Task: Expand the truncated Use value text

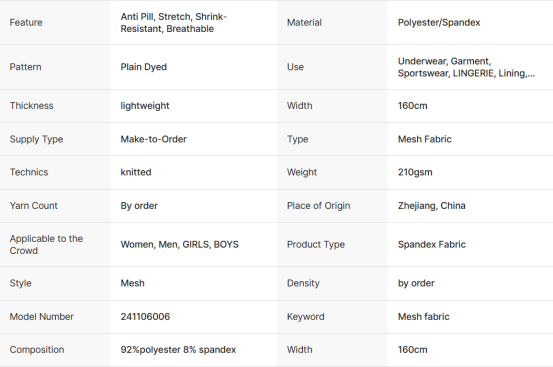Action: 466,67
